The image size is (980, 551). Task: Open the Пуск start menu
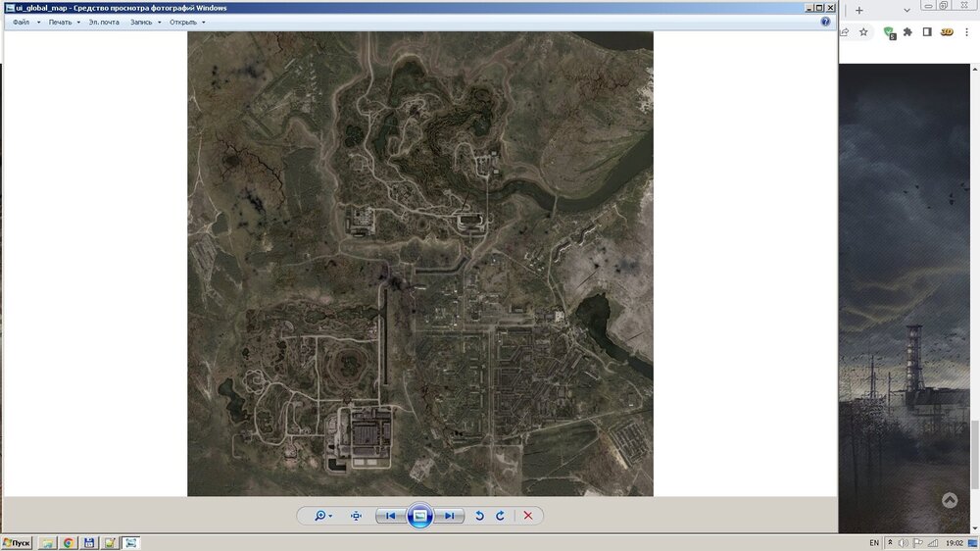[x=17, y=543]
